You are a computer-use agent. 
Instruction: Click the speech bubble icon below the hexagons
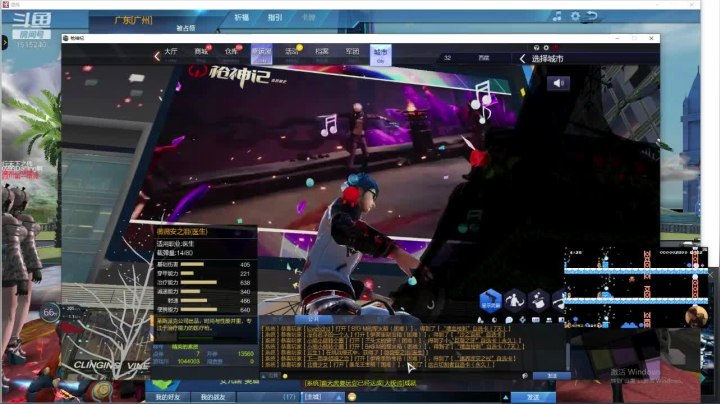tap(509, 320)
